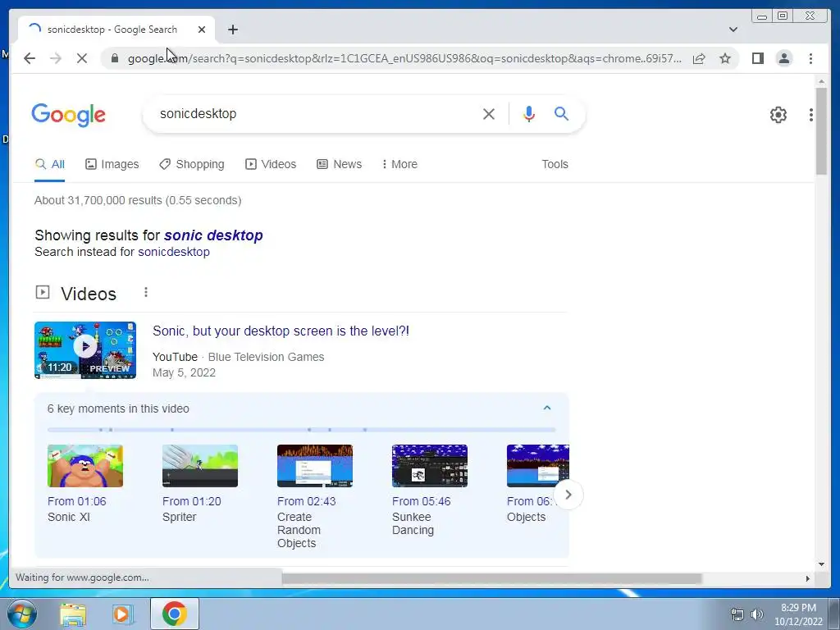Image resolution: width=840 pixels, height=630 pixels.
Task: Open Windows Explorer from the taskbar
Action: [x=73, y=614]
